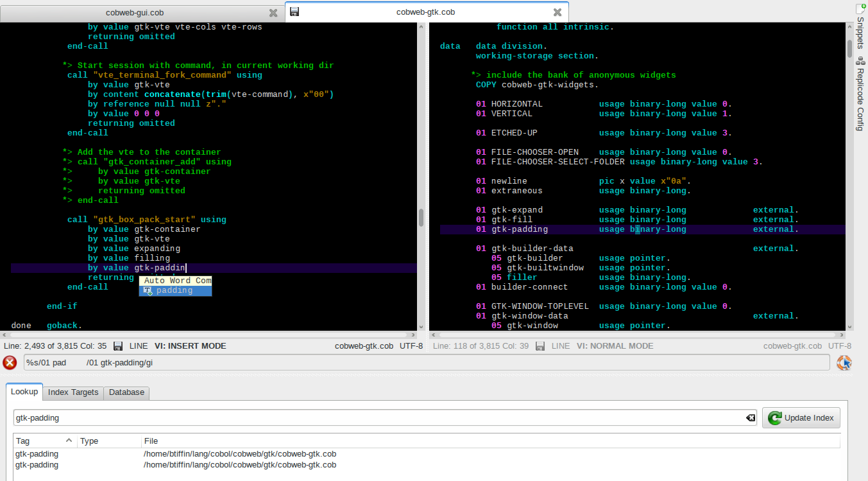
Task: Click the Update Index button
Action: point(801,417)
